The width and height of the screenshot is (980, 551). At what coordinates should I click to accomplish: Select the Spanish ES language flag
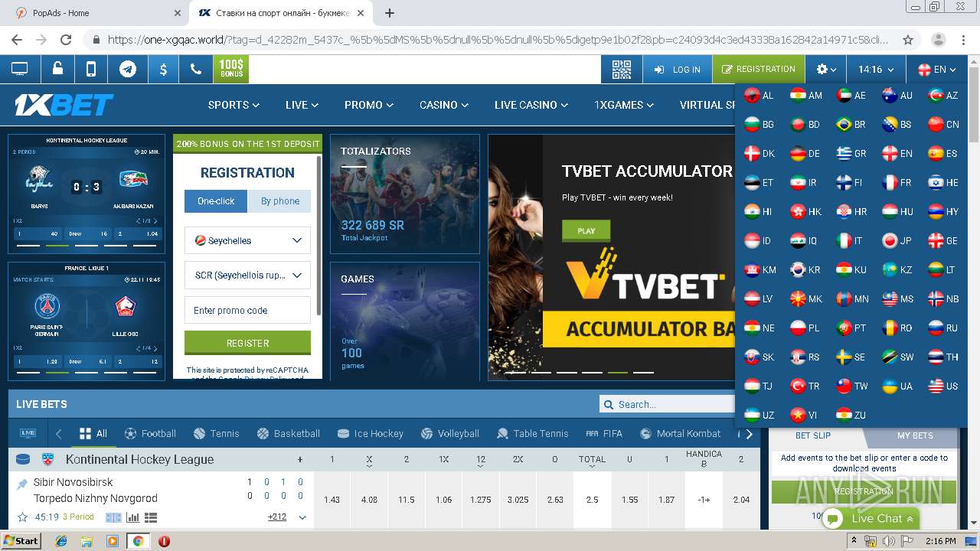click(942, 153)
